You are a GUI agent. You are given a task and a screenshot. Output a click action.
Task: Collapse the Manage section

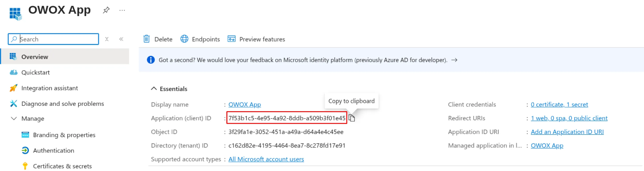[x=14, y=119]
